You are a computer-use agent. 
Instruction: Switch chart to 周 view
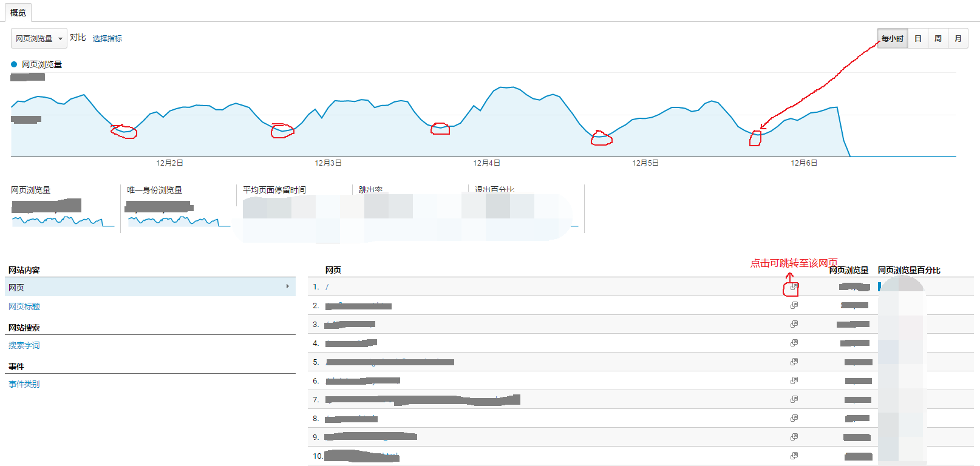[x=937, y=38]
